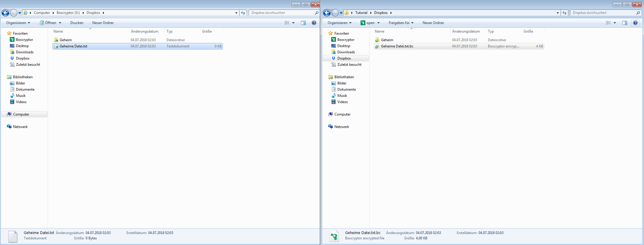
Task: Click view mode icon in right window
Action: 608,23
